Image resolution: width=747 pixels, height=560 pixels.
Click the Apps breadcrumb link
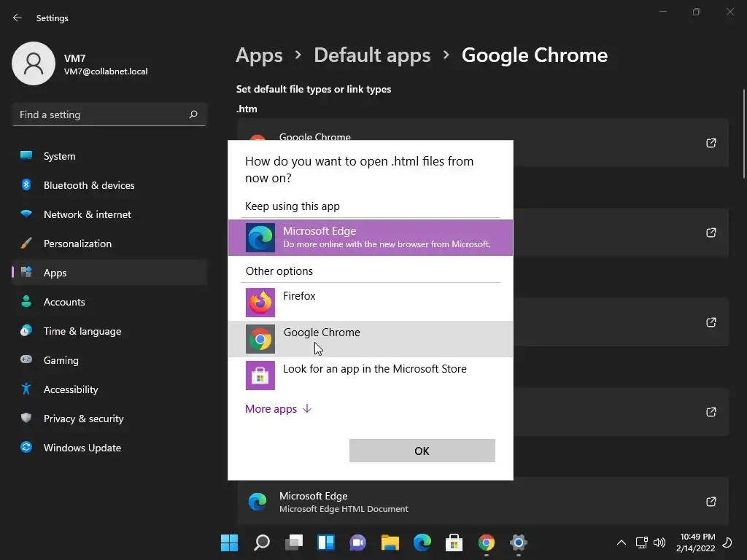point(259,55)
